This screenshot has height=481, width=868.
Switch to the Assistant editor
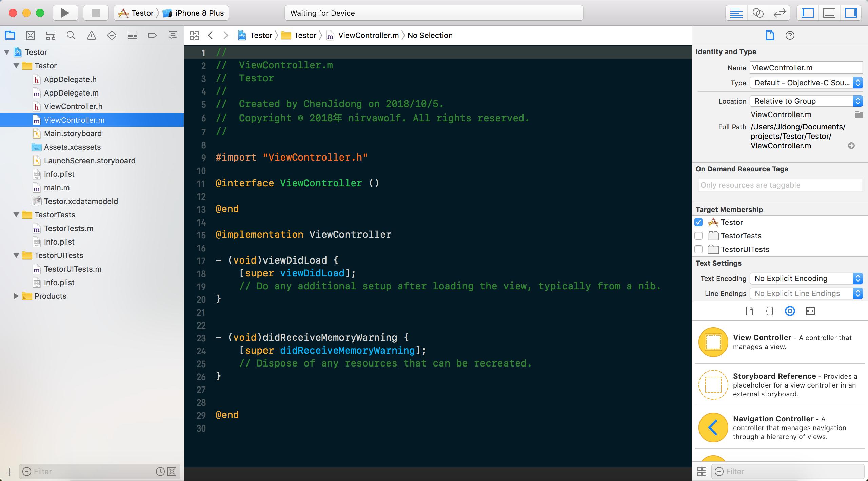tap(758, 13)
